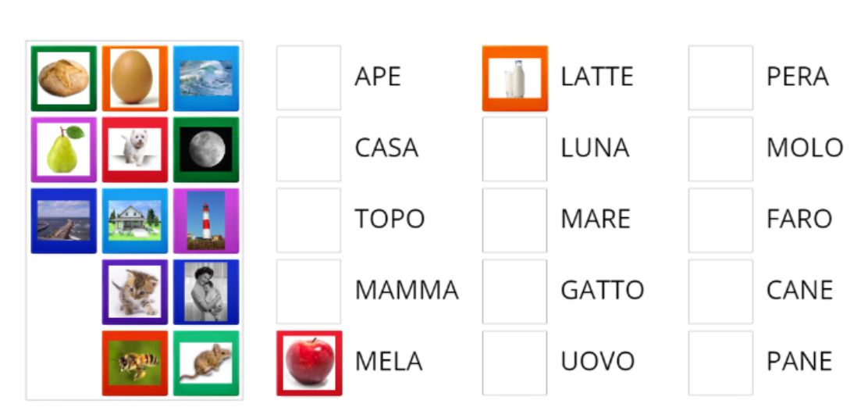Click the bee picture tile
The width and height of the screenshot is (868, 411).
coord(134,363)
